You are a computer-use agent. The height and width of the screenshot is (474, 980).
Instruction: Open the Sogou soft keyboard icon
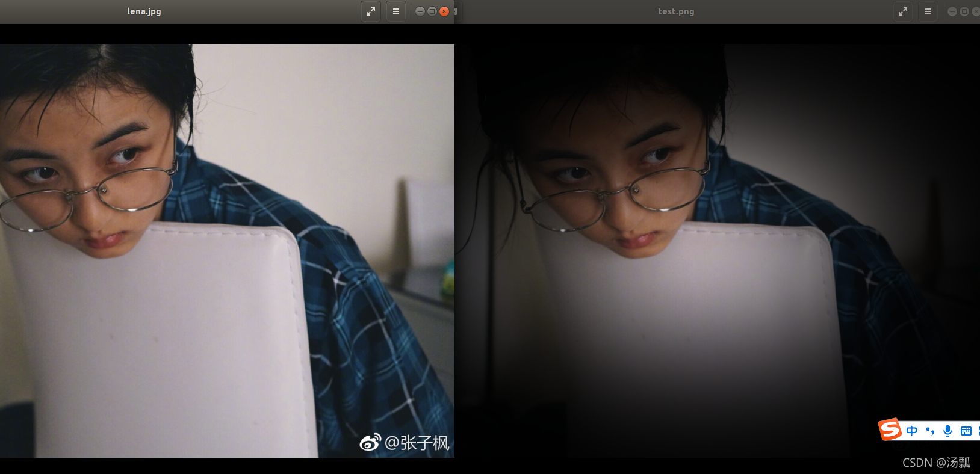pyautogui.click(x=966, y=431)
